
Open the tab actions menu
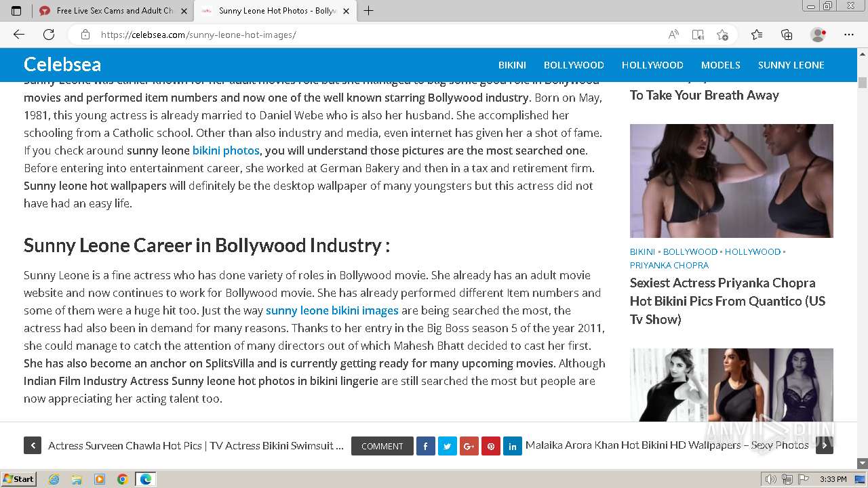pos(16,11)
